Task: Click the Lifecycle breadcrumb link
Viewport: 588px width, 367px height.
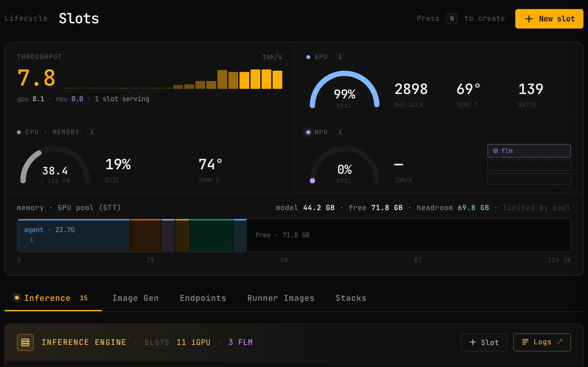Action: click(26, 18)
